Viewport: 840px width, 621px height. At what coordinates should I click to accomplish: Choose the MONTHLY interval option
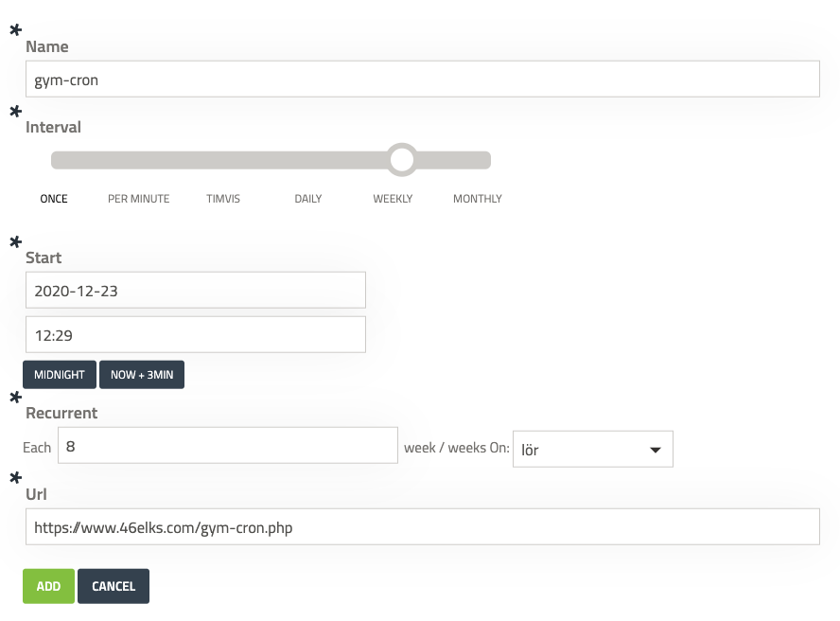coord(477,199)
